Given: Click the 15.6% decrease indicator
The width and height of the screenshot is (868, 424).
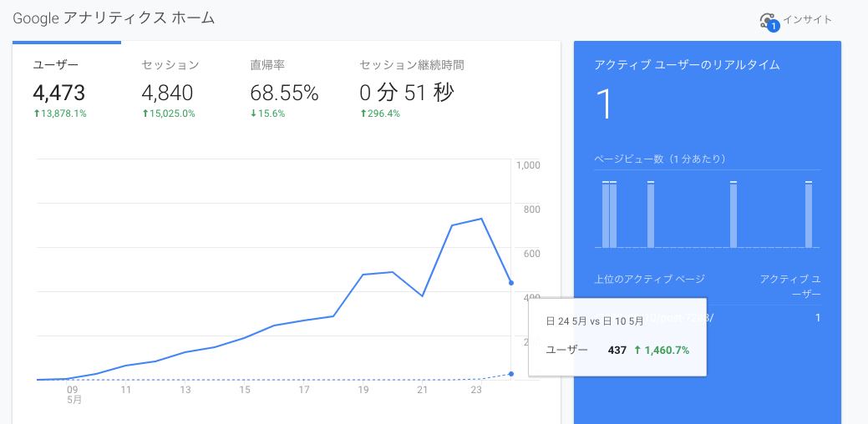Looking at the screenshot, I should (x=267, y=114).
